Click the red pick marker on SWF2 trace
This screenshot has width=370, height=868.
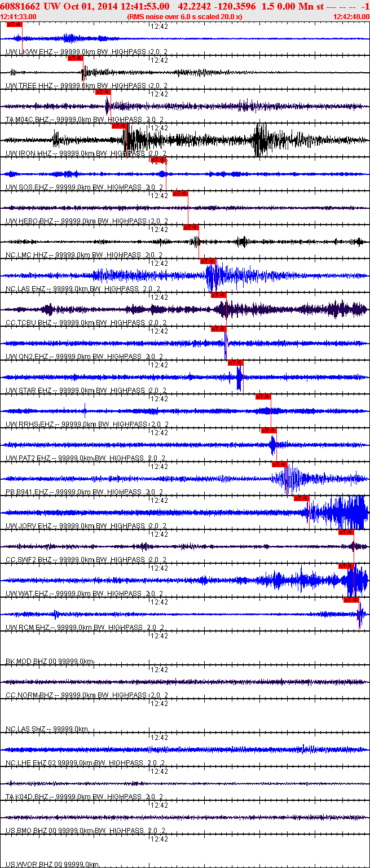click(346, 532)
